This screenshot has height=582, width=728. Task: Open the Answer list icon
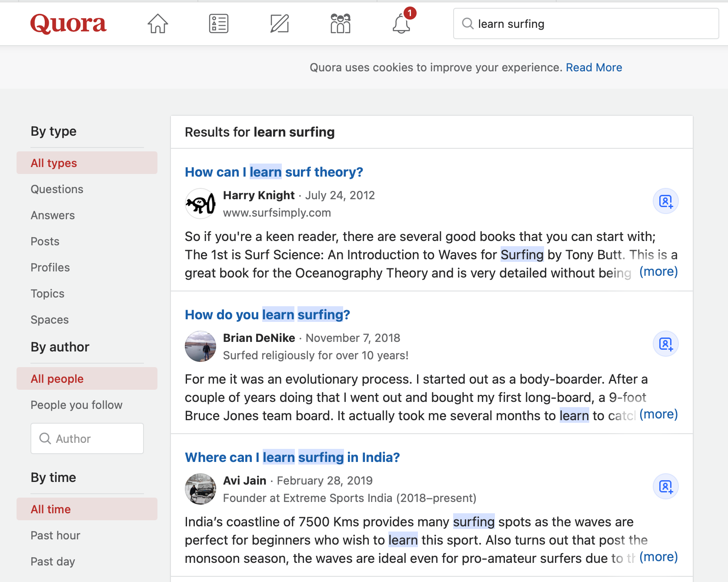pyautogui.click(x=219, y=23)
